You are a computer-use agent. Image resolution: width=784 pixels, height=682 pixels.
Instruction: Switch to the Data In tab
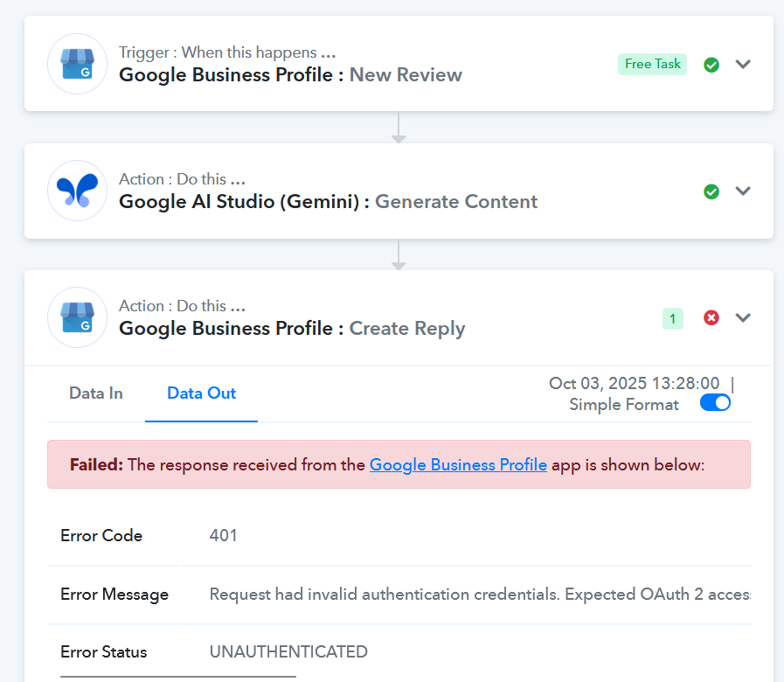(x=96, y=393)
